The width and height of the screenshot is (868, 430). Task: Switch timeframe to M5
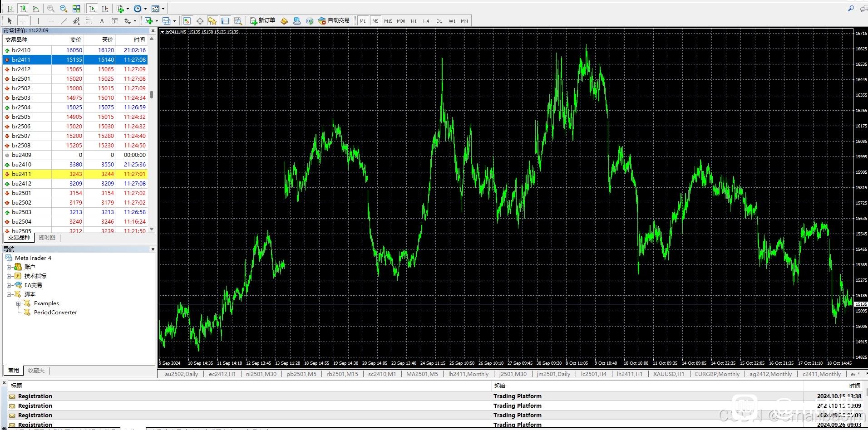point(375,21)
